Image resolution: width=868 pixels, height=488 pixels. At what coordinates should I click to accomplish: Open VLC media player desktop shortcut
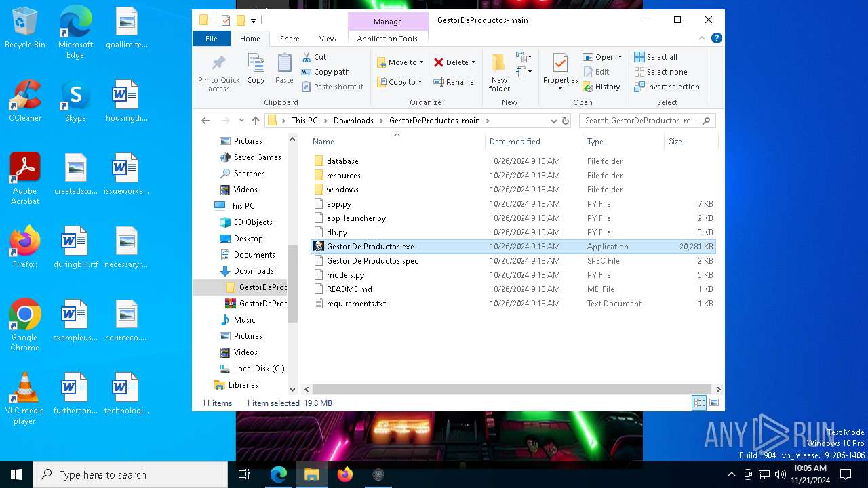[x=24, y=399]
